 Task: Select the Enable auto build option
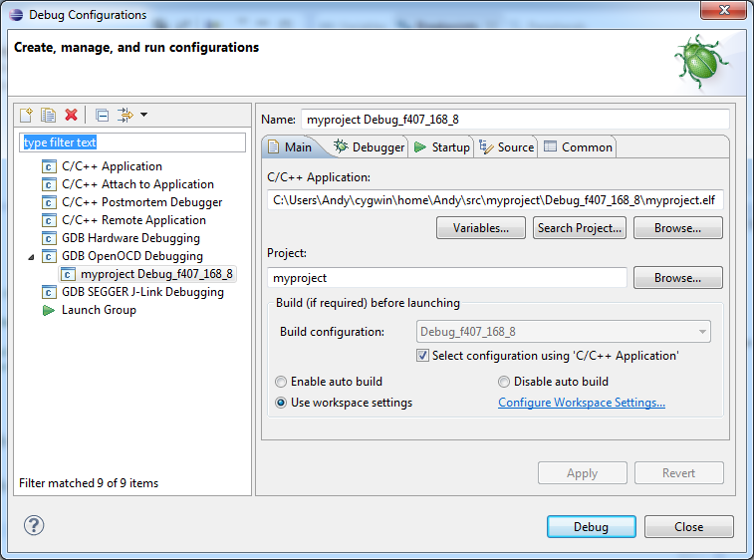coord(281,382)
